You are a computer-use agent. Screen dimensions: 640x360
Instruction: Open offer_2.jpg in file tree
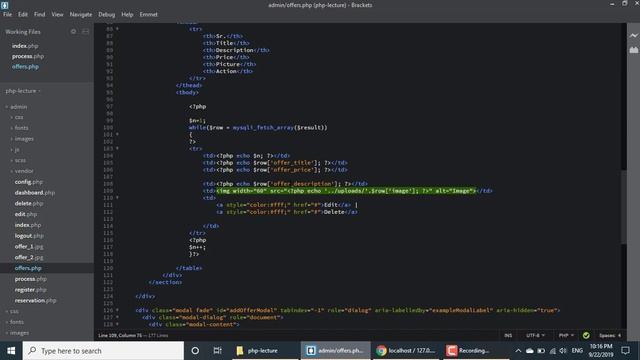pyautogui.click(x=29, y=257)
